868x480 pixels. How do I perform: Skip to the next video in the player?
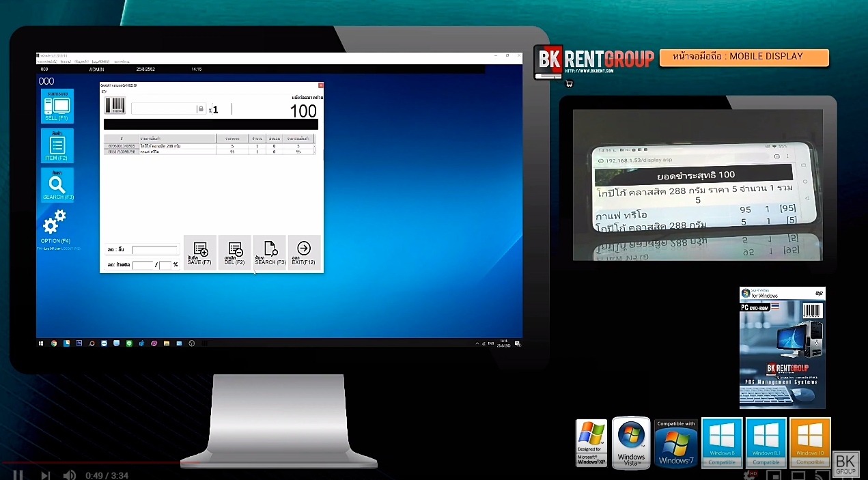[x=45, y=475]
